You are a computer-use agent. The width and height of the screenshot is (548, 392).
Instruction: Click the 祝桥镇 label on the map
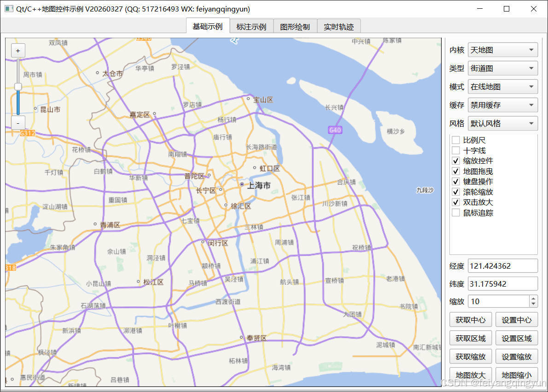tap(361, 248)
